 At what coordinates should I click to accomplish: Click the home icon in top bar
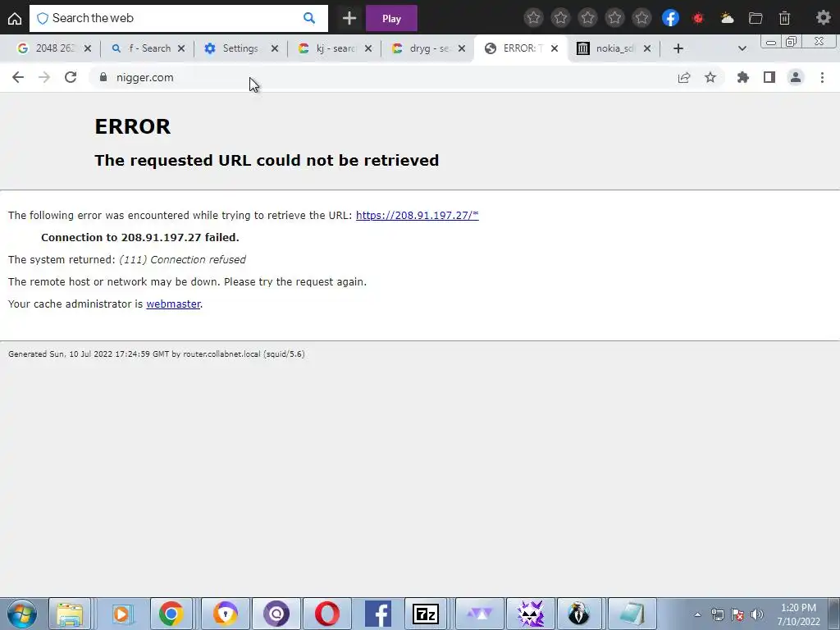click(15, 18)
